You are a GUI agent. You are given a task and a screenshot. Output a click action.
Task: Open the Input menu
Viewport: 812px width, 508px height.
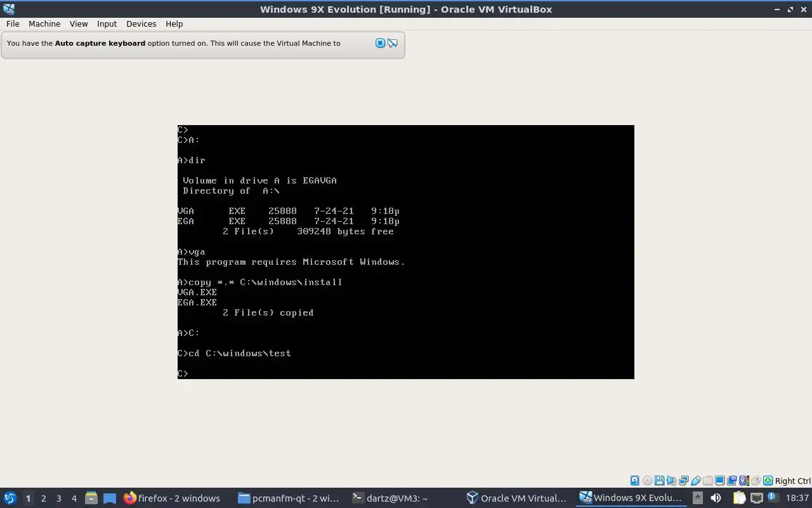107,23
